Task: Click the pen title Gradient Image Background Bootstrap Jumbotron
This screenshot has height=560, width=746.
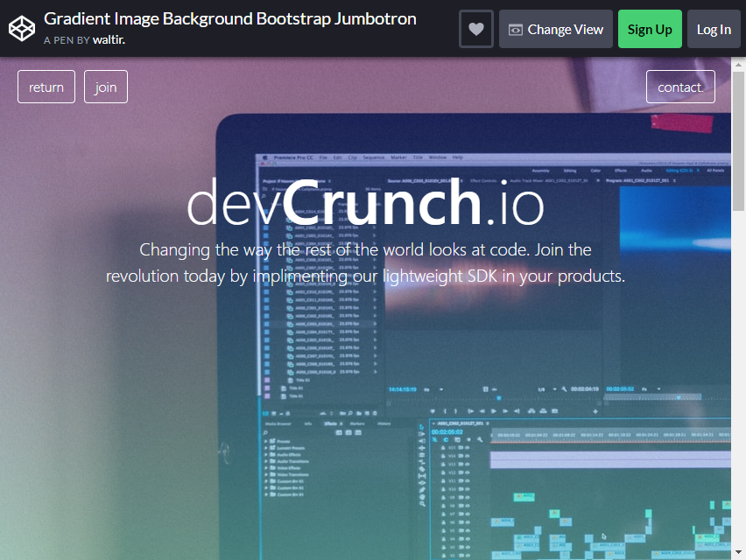Action: coord(229,18)
